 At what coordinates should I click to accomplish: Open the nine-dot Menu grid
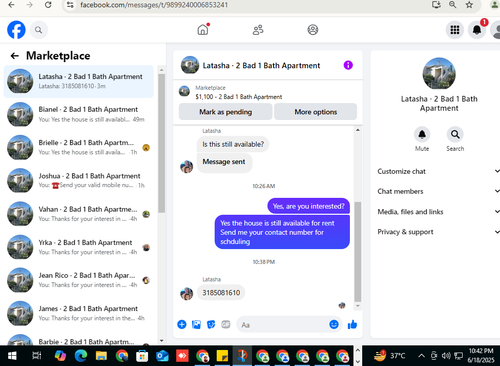click(x=455, y=30)
